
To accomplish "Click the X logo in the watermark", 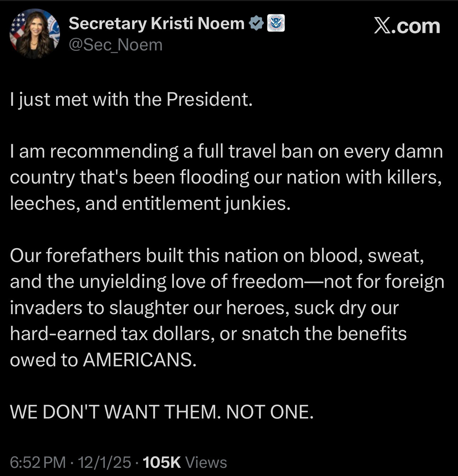I will 382,26.
